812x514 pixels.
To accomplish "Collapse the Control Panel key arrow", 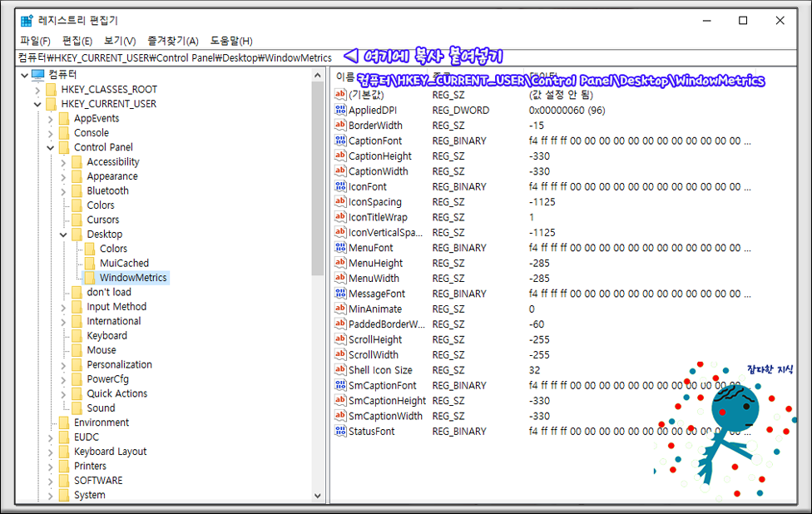I will (50, 147).
